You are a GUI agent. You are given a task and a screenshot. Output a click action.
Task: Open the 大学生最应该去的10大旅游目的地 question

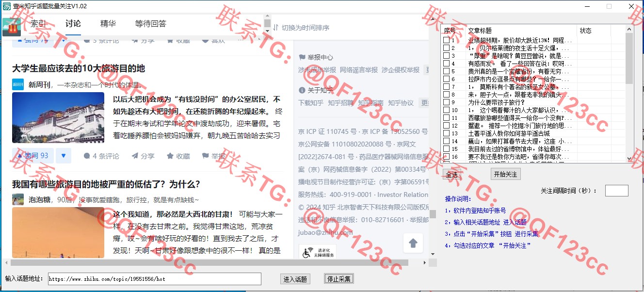[79, 68]
